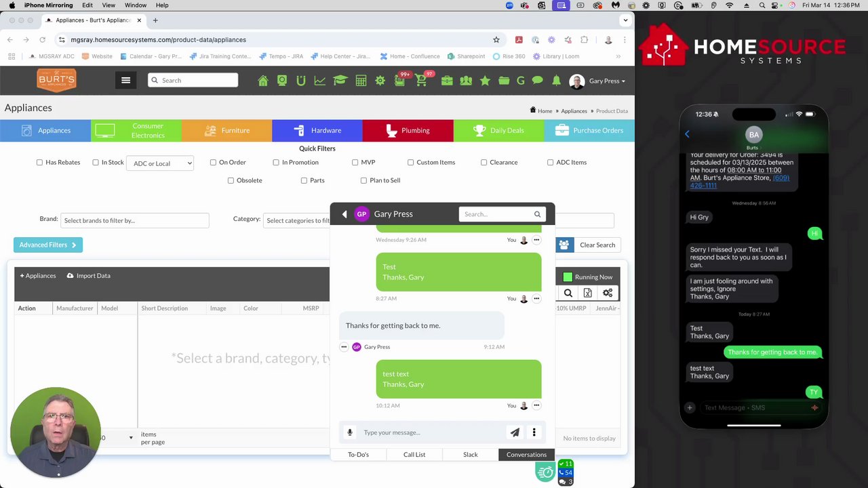
Task: Open the gear settings icon in toolbar
Action: click(x=380, y=81)
